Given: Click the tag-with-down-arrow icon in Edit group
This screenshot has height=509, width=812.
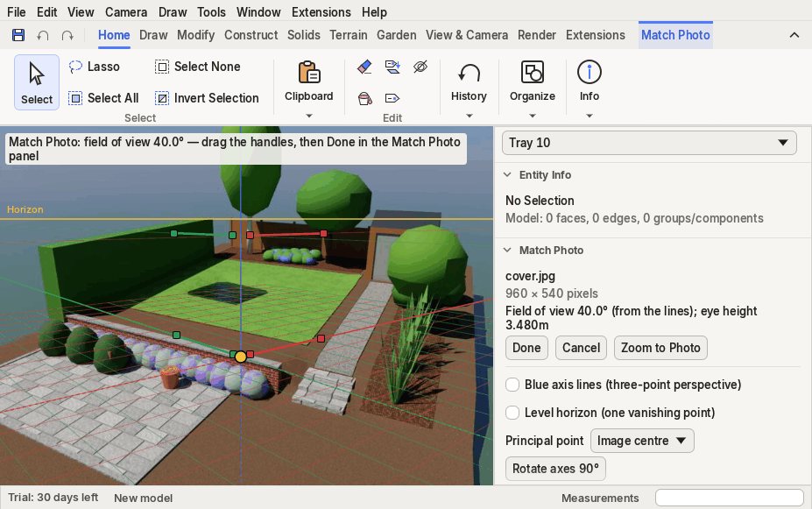Looking at the screenshot, I should pyautogui.click(x=392, y=67).
